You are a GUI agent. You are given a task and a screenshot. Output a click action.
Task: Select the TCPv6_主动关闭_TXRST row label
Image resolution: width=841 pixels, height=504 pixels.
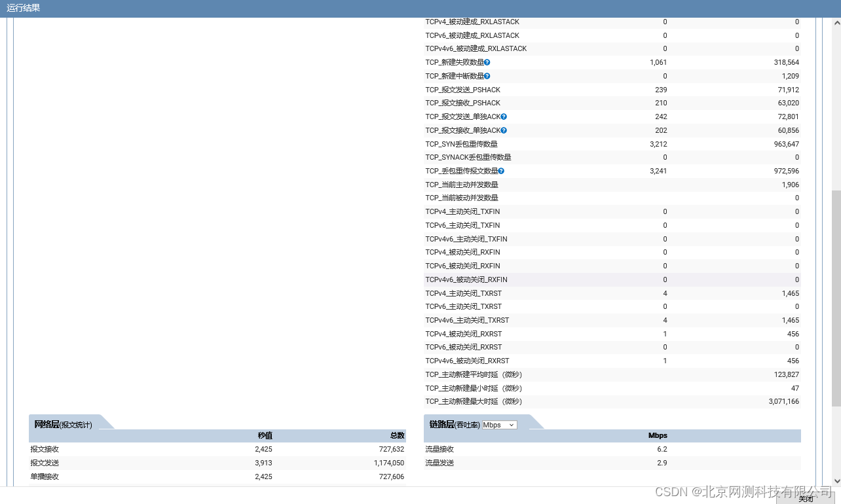coord(463,306)
